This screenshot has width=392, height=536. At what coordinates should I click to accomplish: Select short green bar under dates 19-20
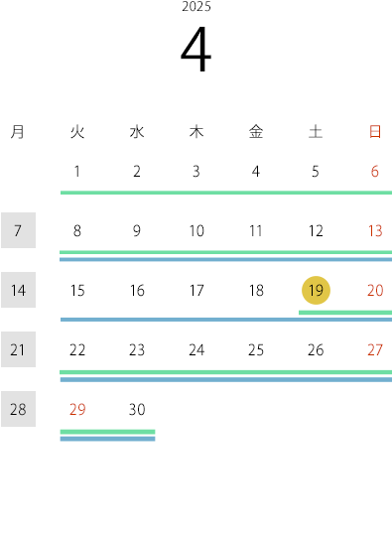(345, 313)
